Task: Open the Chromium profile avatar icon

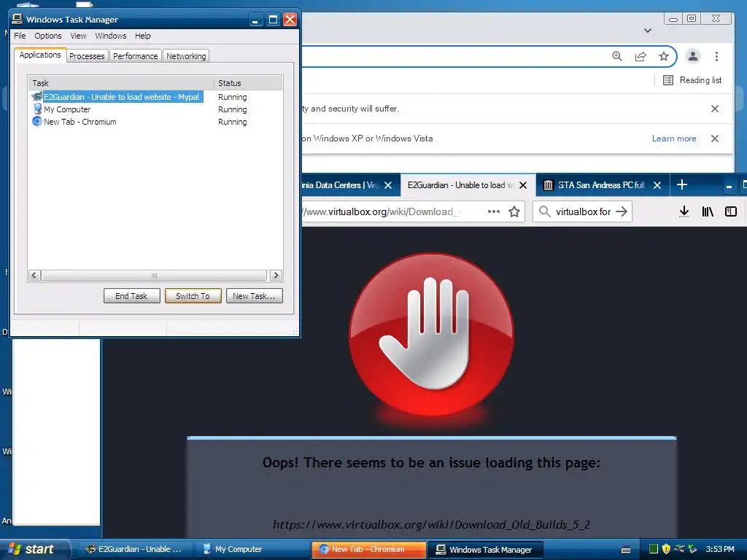Action: coord(693,56)
